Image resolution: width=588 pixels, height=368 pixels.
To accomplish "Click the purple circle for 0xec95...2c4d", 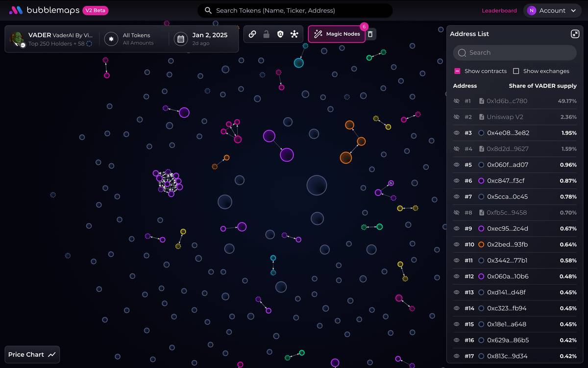I will click(x=481, y=228).
